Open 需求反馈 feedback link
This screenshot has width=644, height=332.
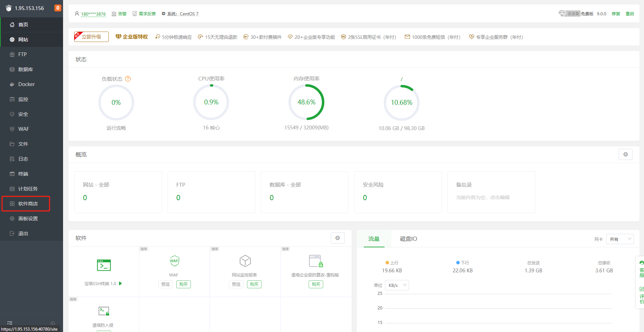tap(144, 14)
